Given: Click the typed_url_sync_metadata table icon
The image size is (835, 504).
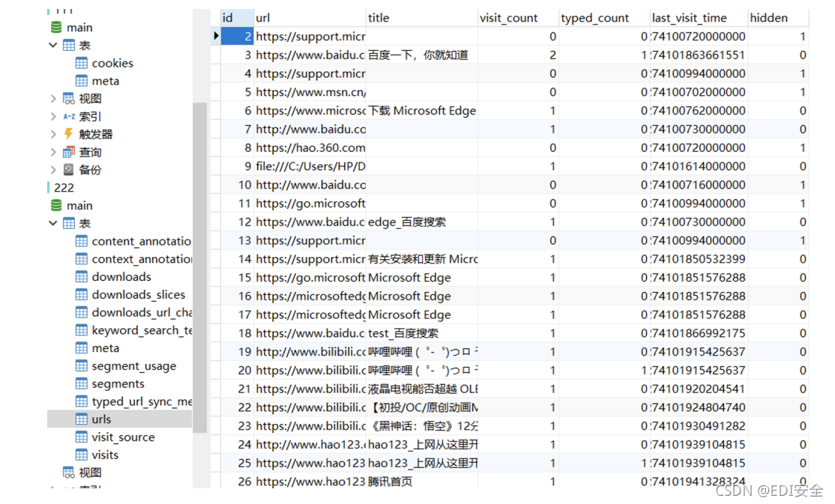Looking at the screenshot, I should coord(82,402).
